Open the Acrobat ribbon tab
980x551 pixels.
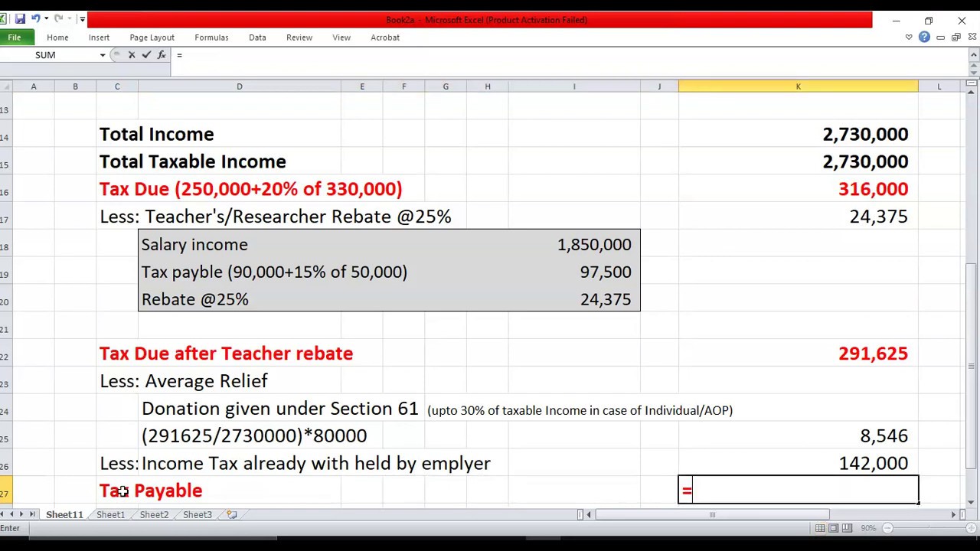385,37
